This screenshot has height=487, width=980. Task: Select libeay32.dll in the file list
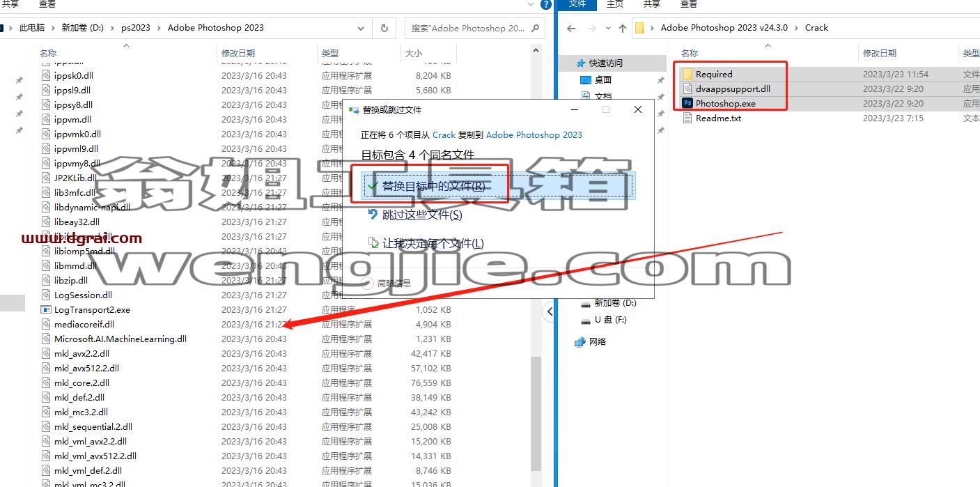click(77, 222)
